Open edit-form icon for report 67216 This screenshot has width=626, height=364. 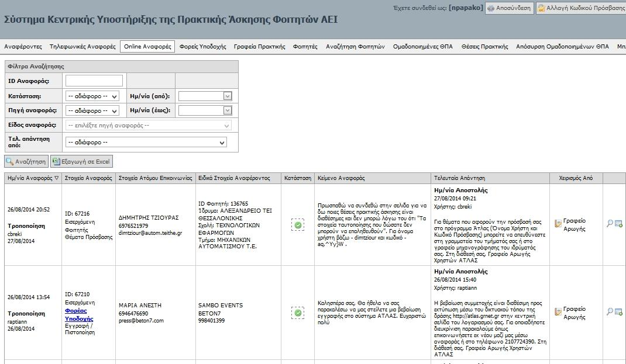(618, 224)
